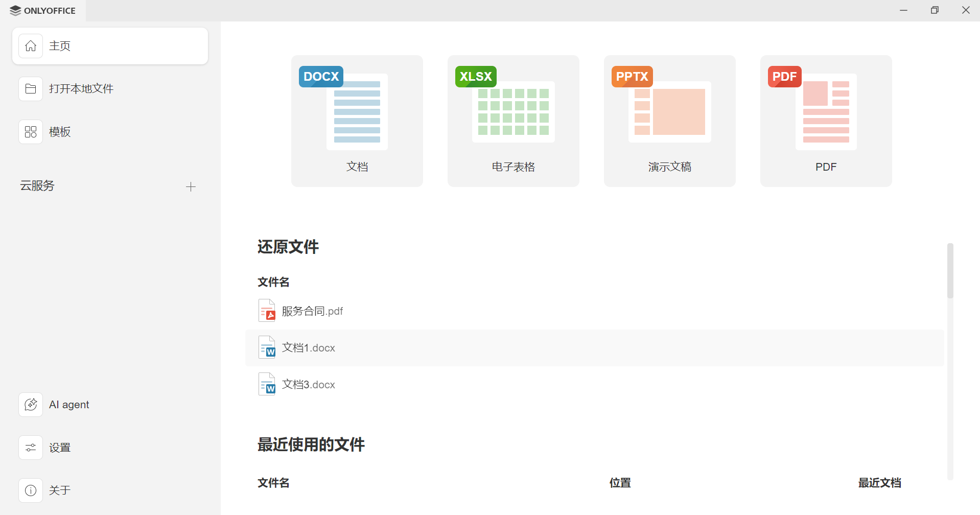Select the 云服务 section label
This screenshot has width=980, height=515.
37,185
